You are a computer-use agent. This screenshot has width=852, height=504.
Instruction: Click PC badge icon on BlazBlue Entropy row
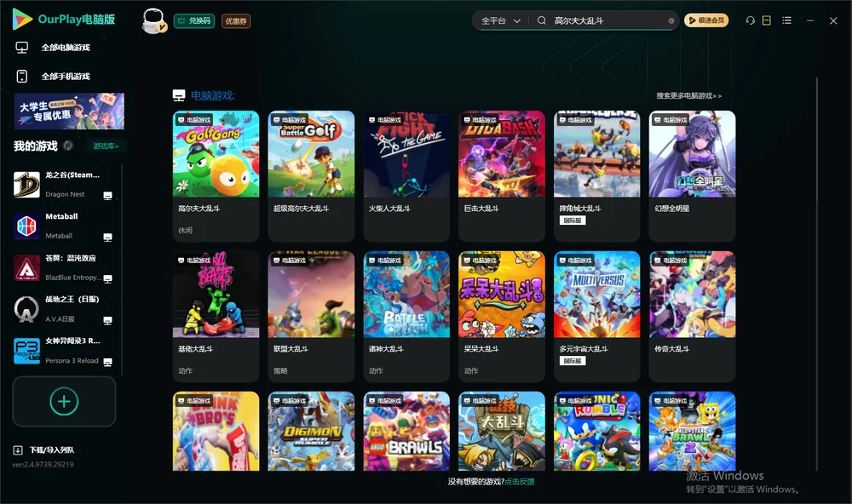pos(107,279)
